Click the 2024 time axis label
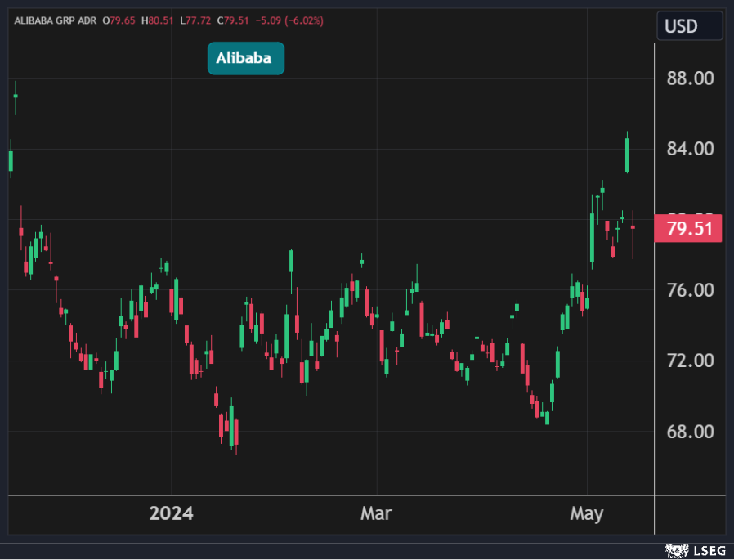 171,513
